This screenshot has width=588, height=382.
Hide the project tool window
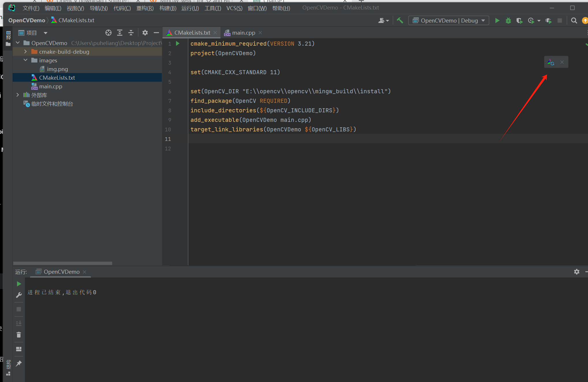coord(156,33)
